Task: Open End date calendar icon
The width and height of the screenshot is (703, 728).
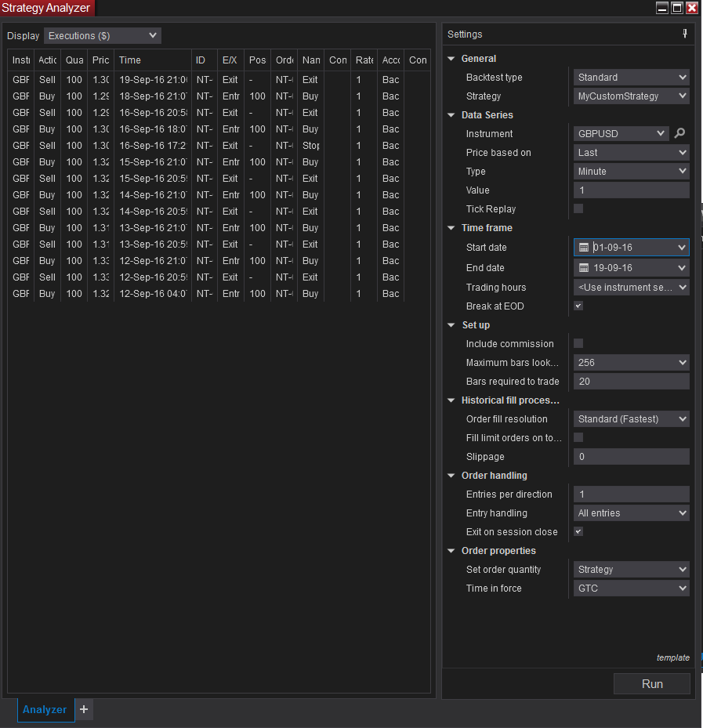Action: (x=584, y=268)
